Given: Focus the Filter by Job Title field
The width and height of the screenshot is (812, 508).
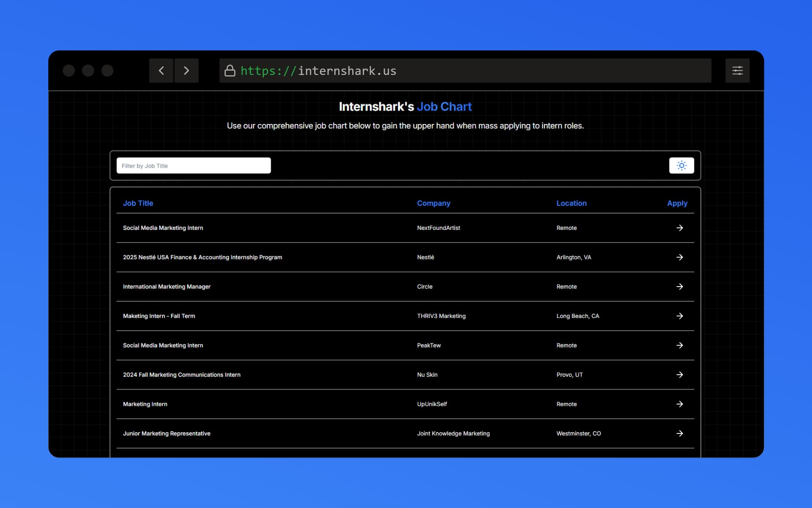Looking at the screenshot, I should point(193,166).
